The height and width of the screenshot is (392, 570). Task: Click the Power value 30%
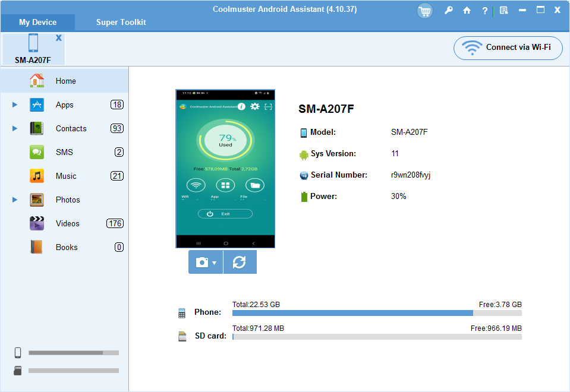398,196
